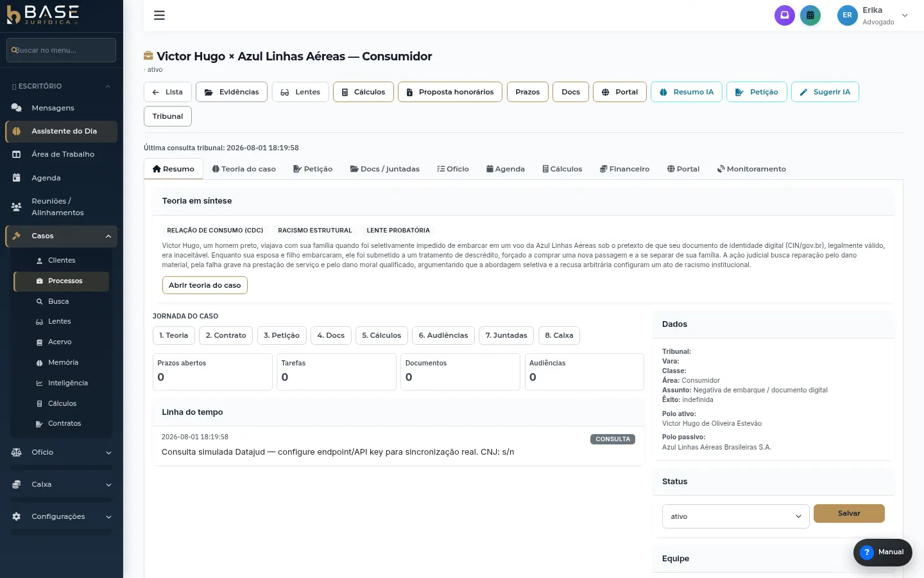Open Assistente do Dia

point(61,131)
